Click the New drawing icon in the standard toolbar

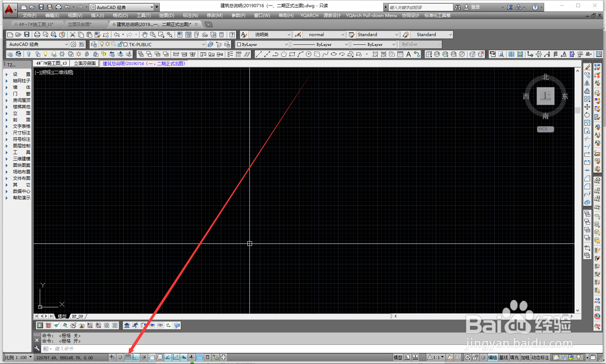tap(10, 35)
